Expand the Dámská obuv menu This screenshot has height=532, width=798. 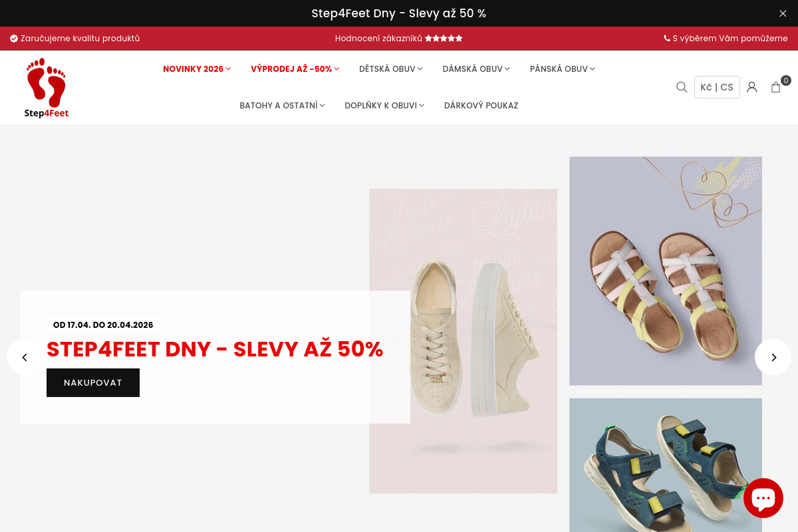tap(476, 68)
